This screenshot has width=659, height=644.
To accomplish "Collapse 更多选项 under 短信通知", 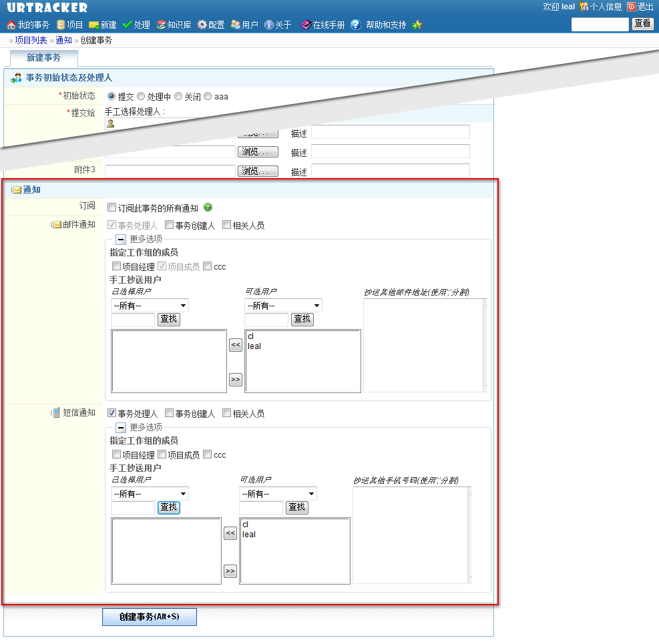I will [x=121, y=428].
